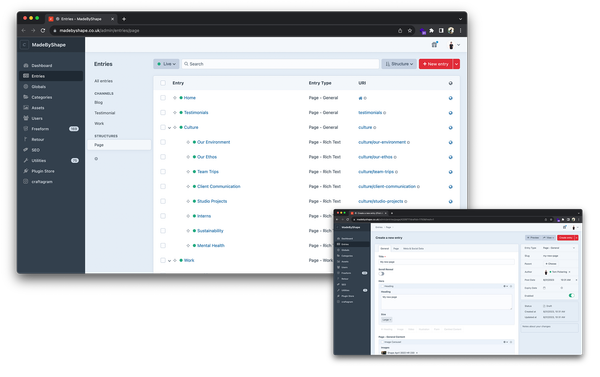
Task: Tick the checkbox for the Culture entry
Action: pyautogui.click(x=163, y=127)
